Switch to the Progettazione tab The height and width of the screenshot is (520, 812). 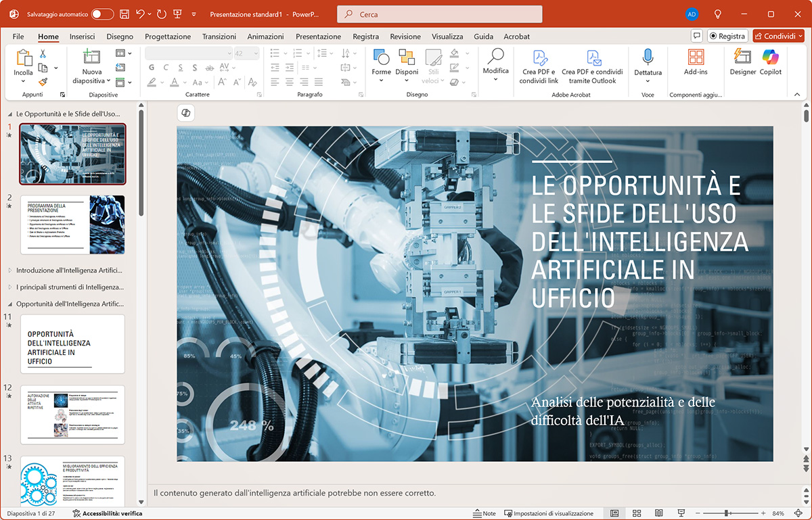click(x=168, y=37)
